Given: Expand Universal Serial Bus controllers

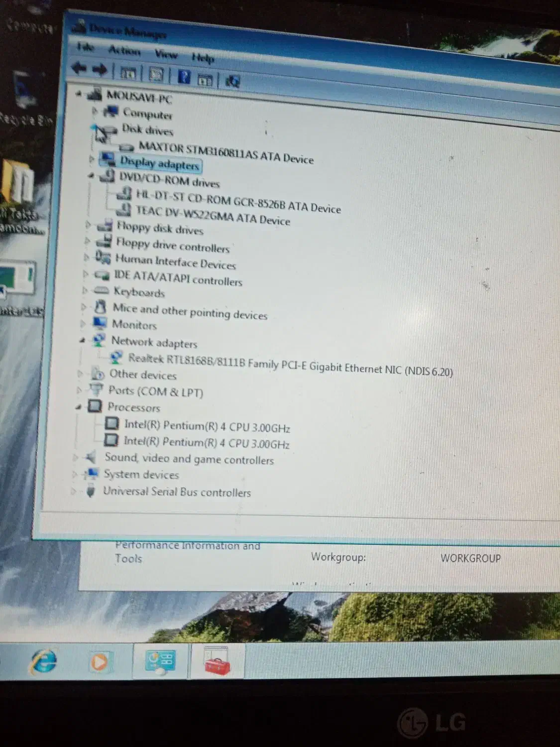Looking at the screenshot, I should click(74, 491).
